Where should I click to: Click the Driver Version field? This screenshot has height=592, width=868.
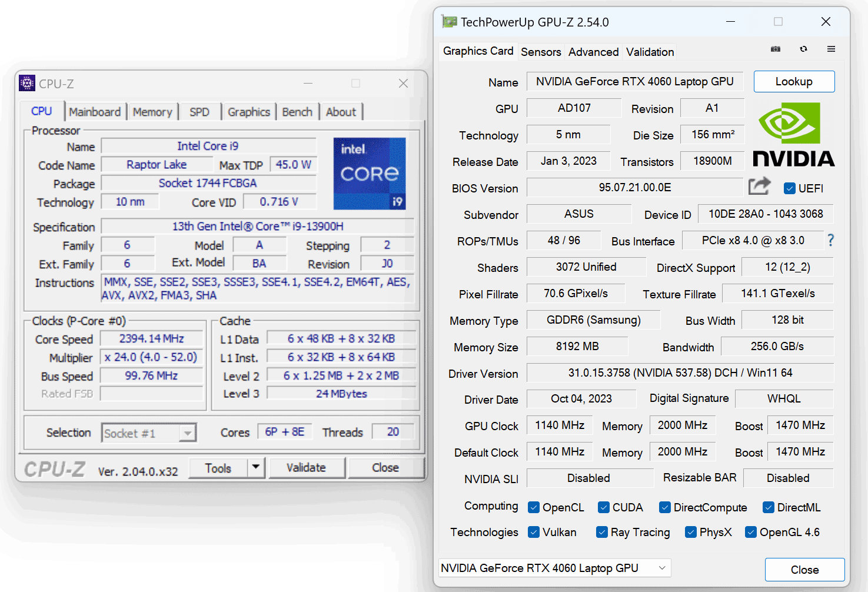[680, 373]
